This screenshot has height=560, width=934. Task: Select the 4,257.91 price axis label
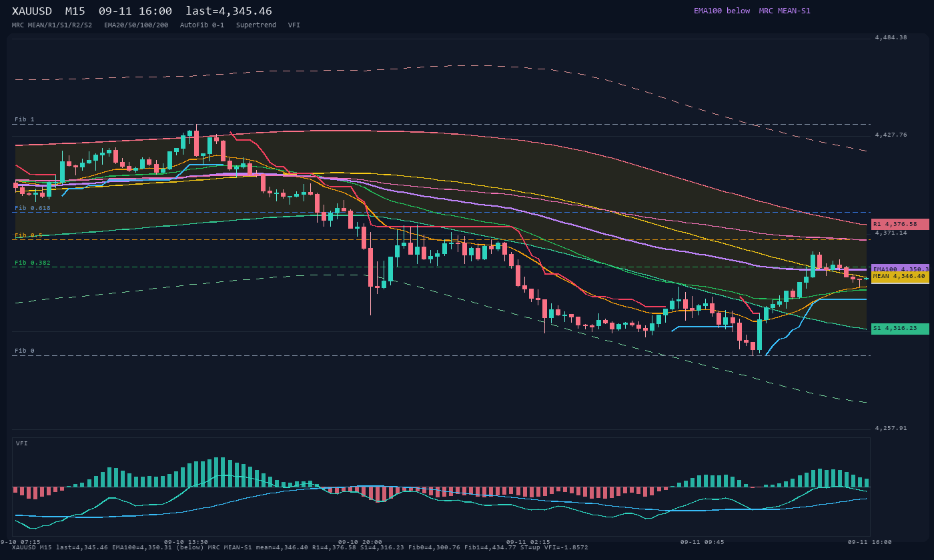[x=891, y=428]
